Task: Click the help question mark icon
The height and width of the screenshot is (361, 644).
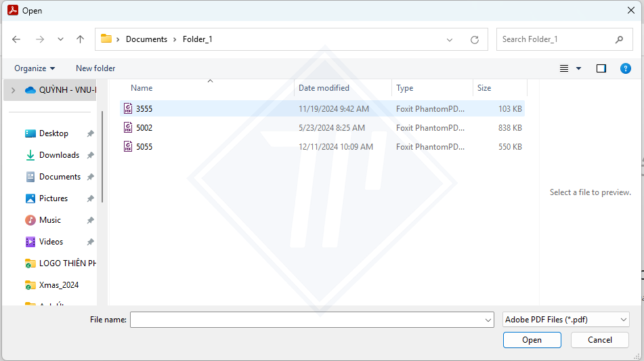Action: [x=626, y=68]
